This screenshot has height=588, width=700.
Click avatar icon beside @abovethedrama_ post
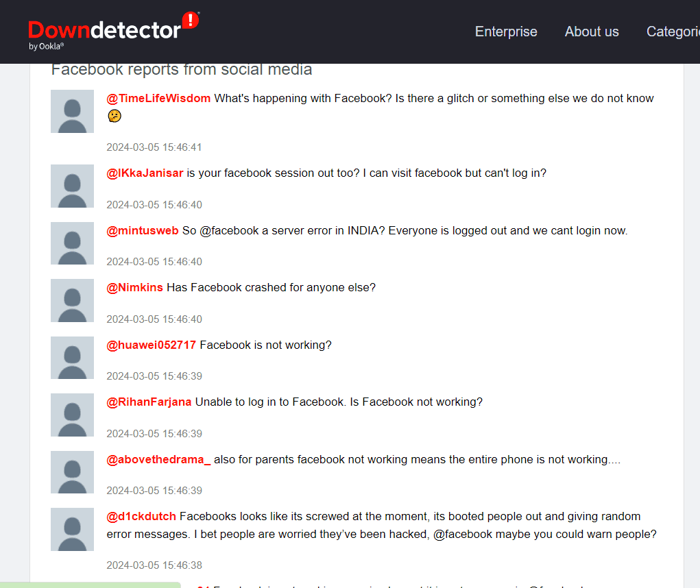coord(72,472)
